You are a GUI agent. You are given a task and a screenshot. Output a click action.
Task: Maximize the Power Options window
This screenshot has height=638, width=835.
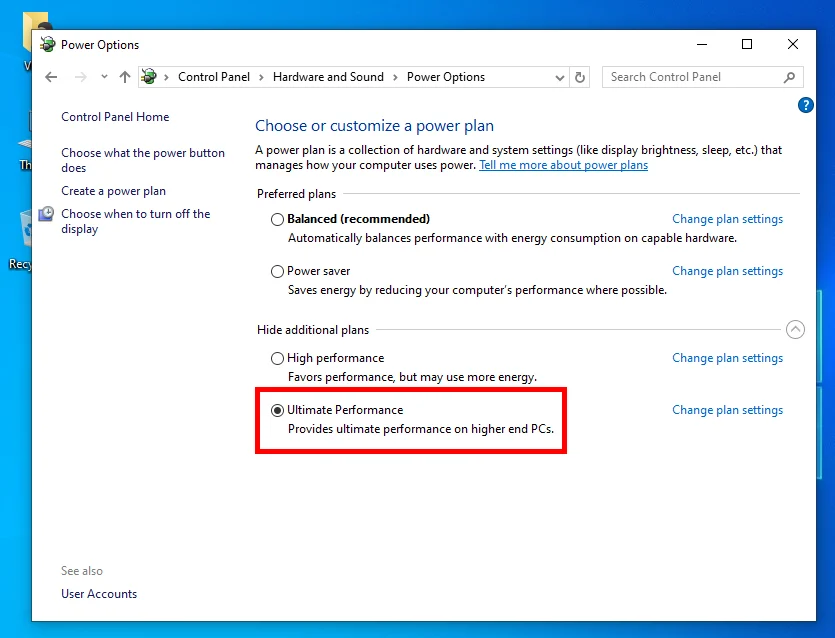point(747,44)
